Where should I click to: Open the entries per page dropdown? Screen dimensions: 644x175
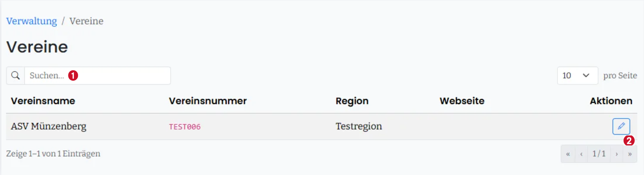click(578, 76)
